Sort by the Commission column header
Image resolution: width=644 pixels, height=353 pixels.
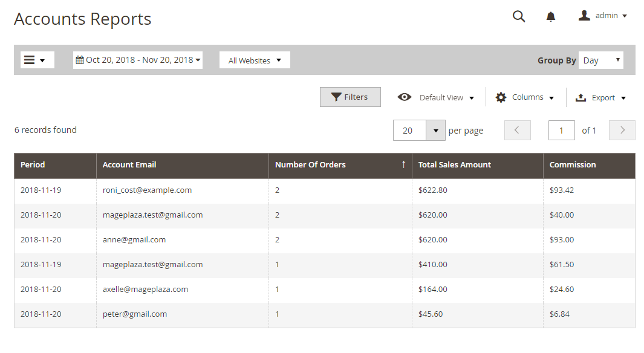[573, 164]
